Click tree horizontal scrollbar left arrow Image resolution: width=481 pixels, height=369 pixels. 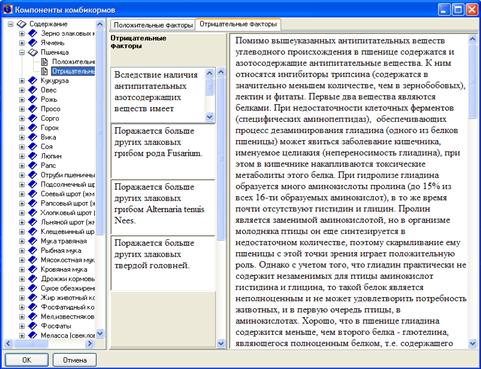pyautogui.click(x=8, y=343)
